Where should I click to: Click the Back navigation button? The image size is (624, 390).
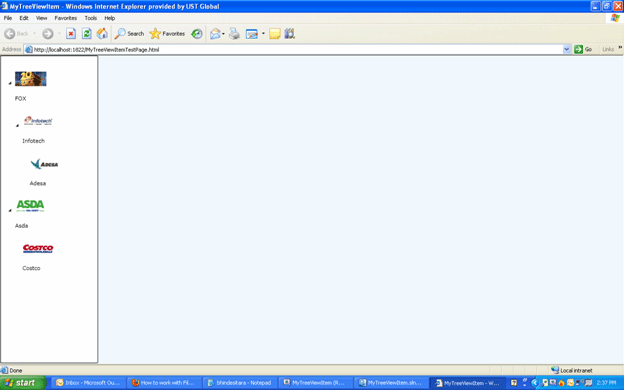click(17, 34)
